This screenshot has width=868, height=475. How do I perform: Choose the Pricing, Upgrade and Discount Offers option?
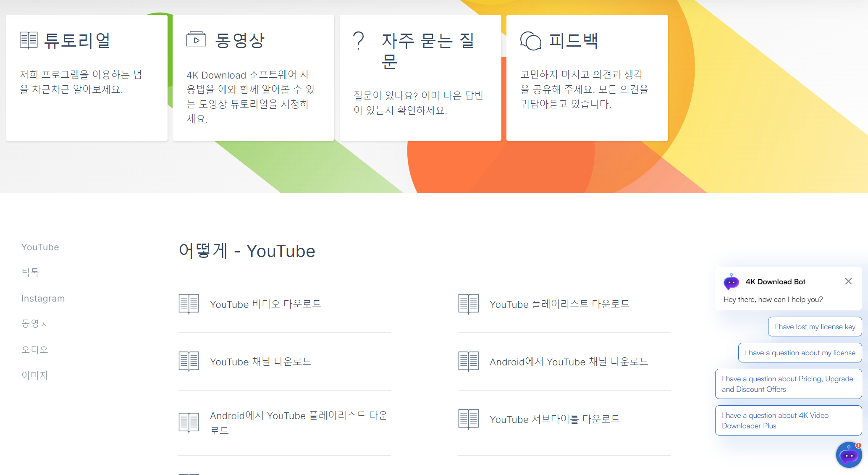tap(788, 384)
